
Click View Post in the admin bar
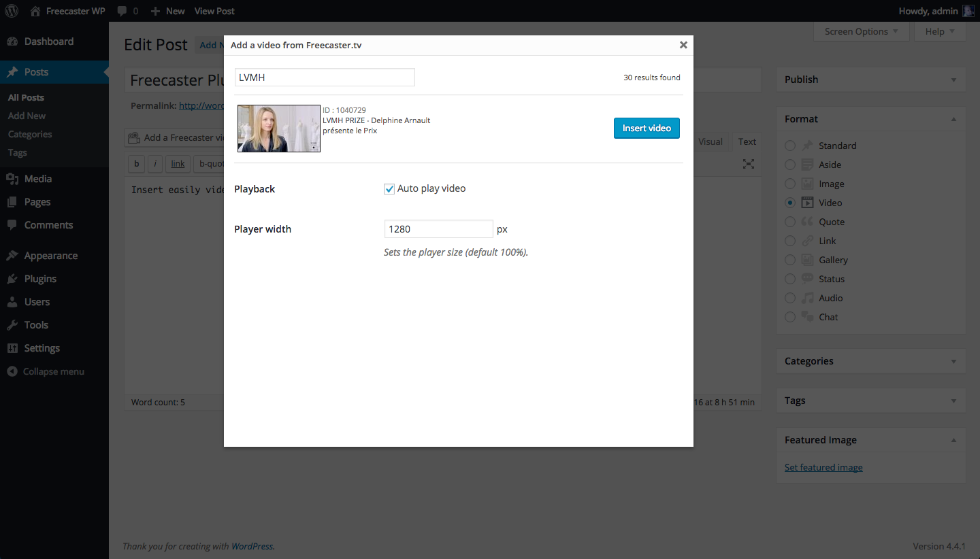214,11
